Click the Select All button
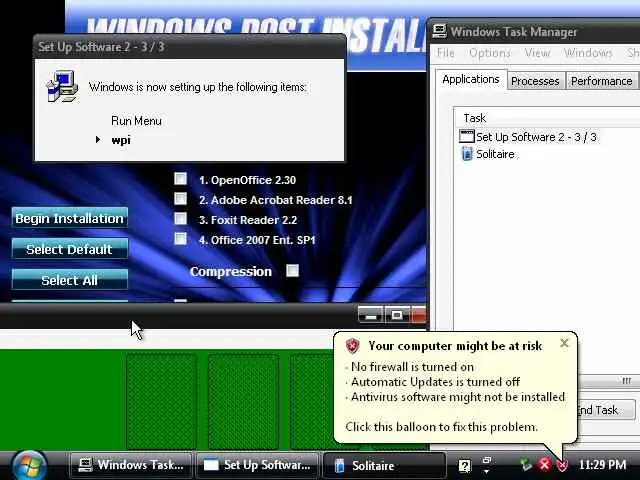 69,280
